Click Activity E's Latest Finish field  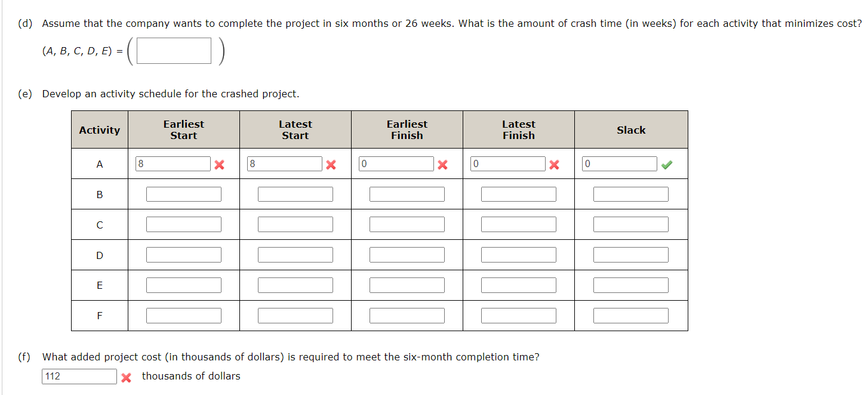tap(518, 285)
